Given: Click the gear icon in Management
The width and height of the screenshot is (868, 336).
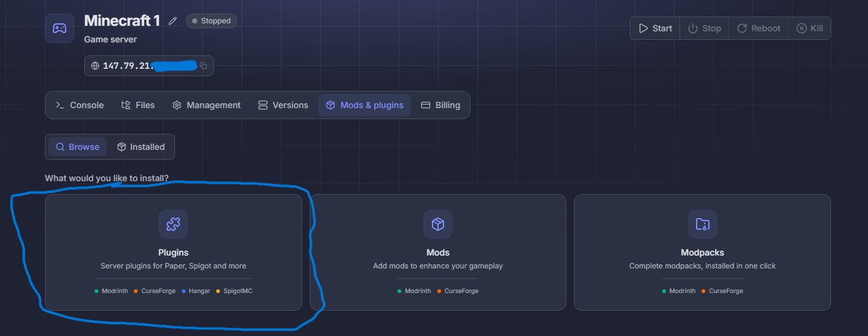Looking at the screenshot, I should pyautogui.click(x=177, y=105).
